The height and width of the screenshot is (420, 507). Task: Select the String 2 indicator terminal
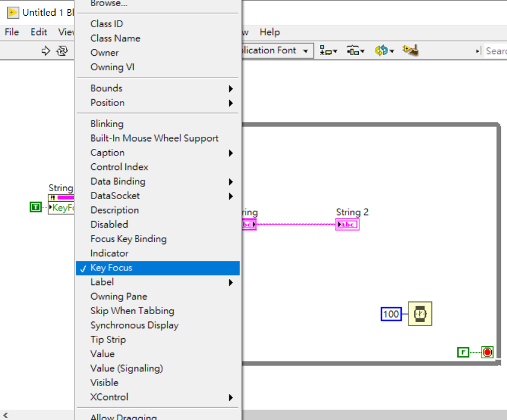click(347, 225)
